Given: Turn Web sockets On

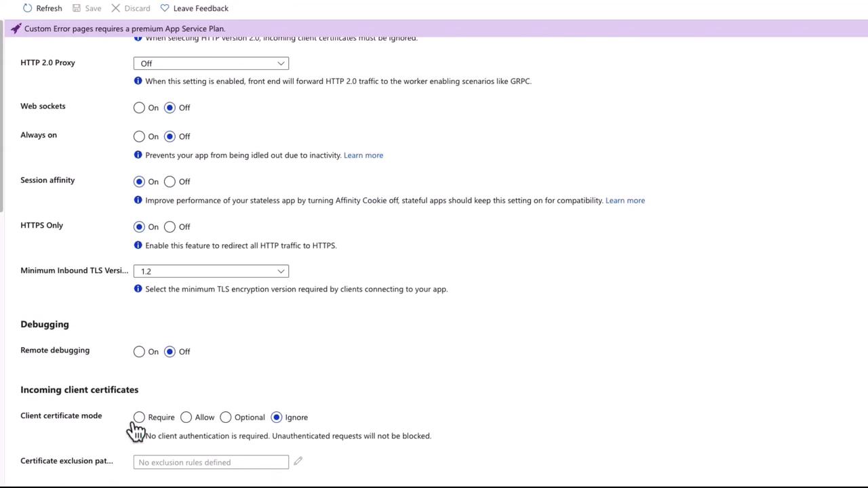Looking at the screenshot, I should [139, 108].
